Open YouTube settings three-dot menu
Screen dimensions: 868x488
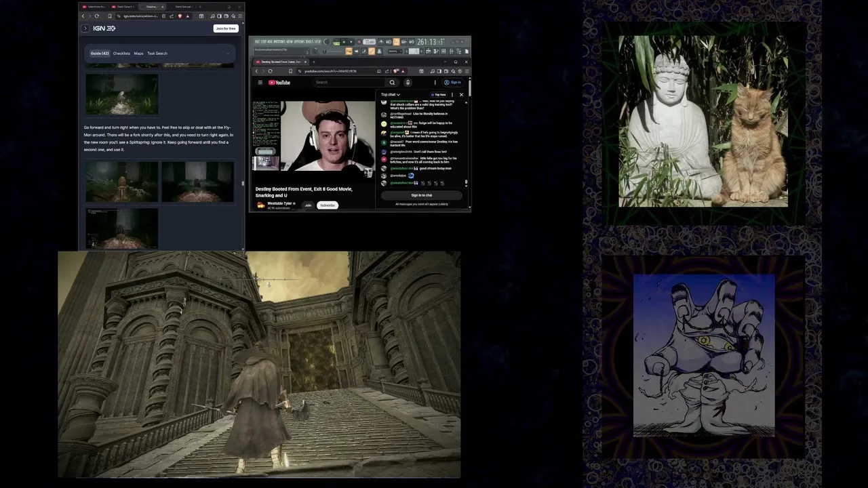435,83
